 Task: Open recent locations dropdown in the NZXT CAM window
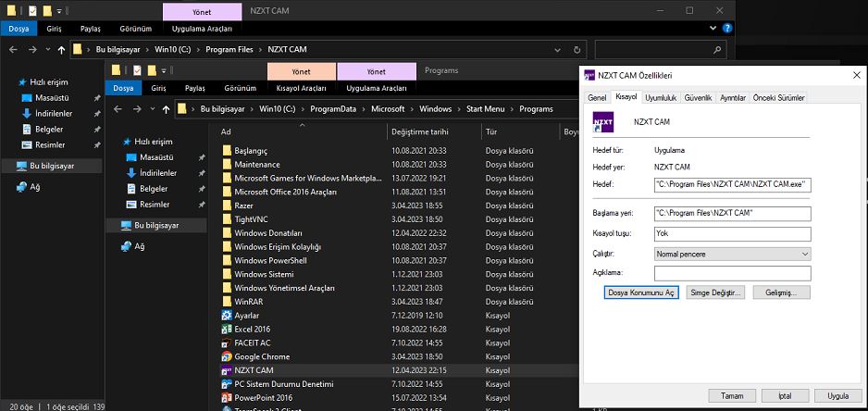[x=47, y=49]
